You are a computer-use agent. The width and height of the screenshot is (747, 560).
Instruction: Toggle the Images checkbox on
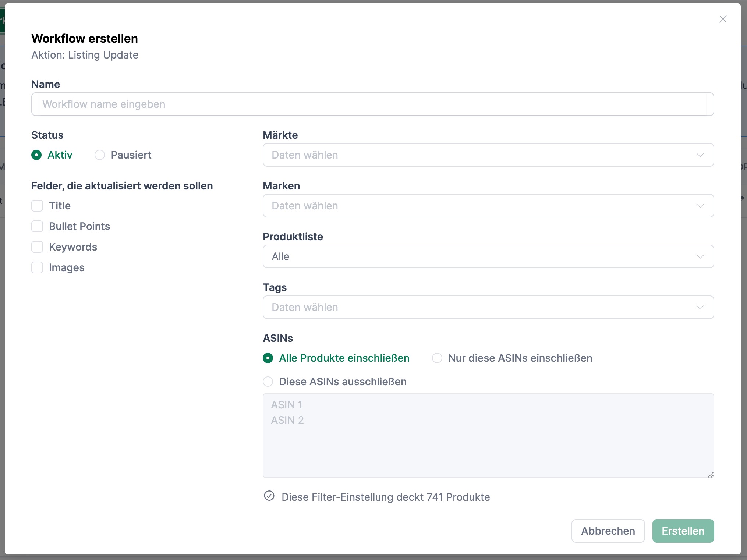(37, 267)
